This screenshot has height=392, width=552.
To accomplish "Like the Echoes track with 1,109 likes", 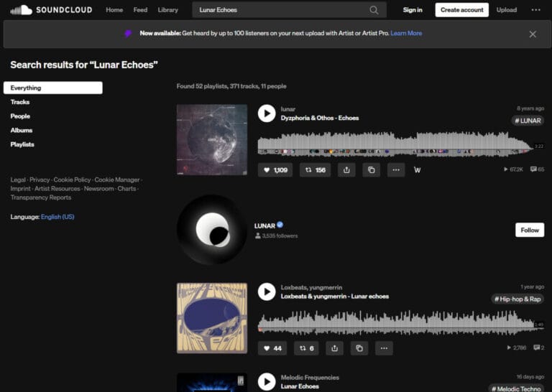I will click(275, 170).
